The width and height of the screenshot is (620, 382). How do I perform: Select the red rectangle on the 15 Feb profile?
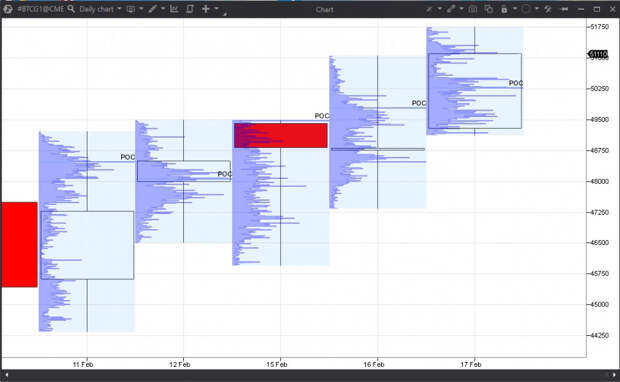coord(281,136)
